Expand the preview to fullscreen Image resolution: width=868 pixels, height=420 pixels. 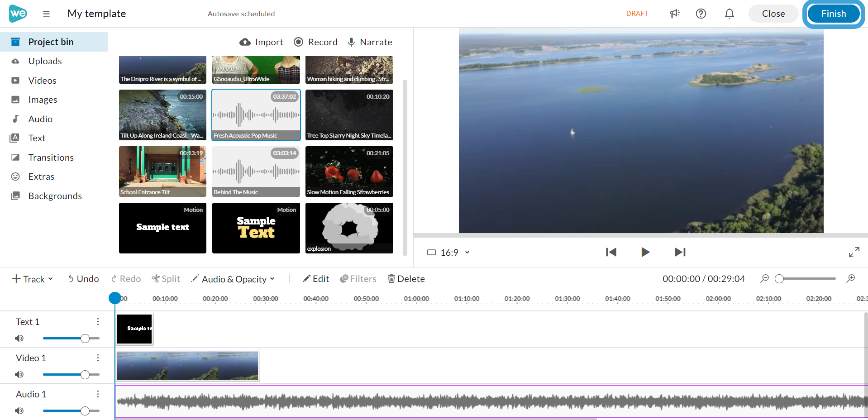point(854,252)
